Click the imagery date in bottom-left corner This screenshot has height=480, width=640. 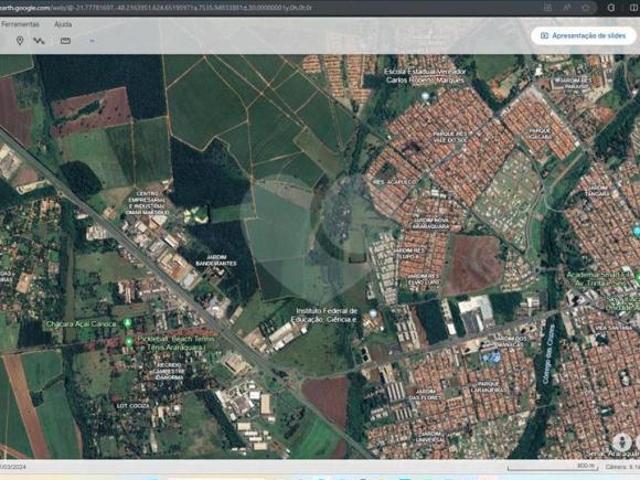(14, 467)
